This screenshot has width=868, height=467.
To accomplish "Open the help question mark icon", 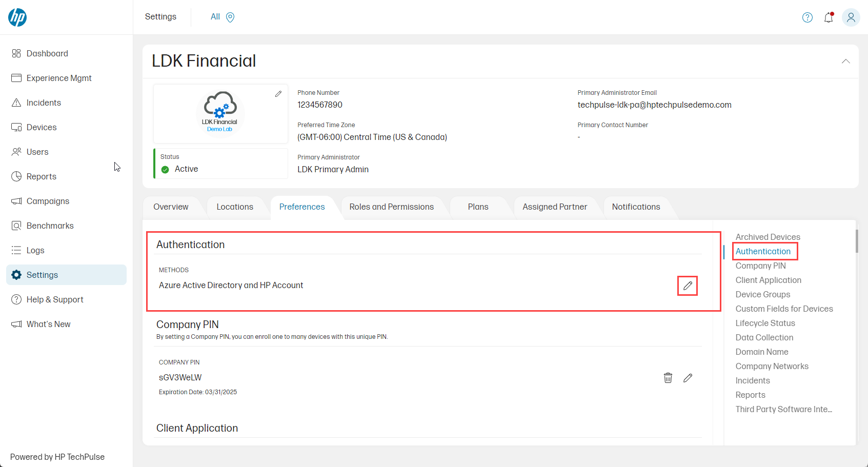I will [807, 17].
